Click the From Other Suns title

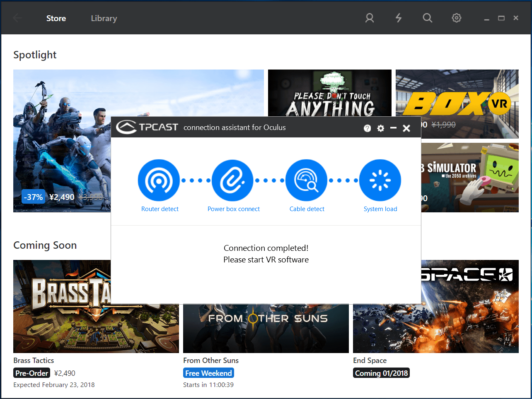click(x=211, y=361)
